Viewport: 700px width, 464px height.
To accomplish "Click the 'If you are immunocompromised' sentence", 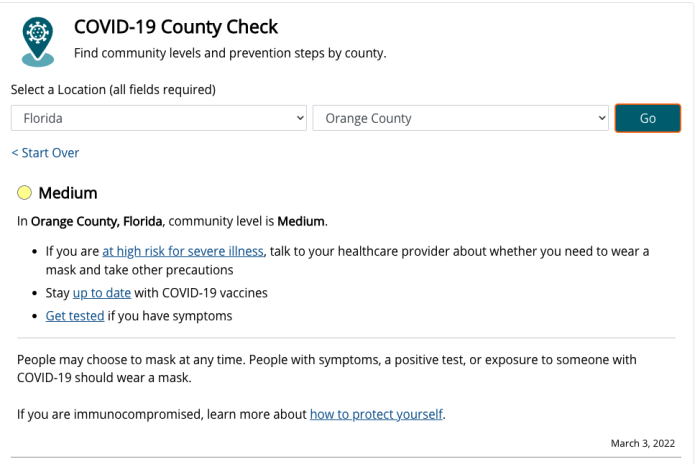I will click(x=162, y=414).
